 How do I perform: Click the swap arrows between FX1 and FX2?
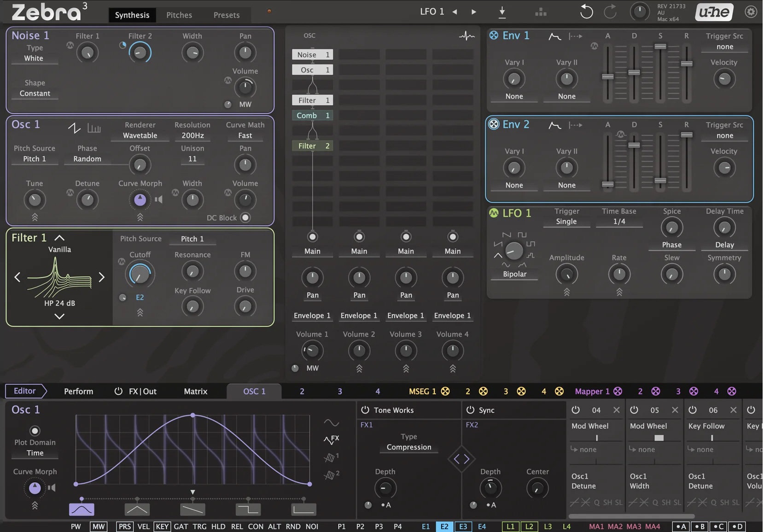461,459
